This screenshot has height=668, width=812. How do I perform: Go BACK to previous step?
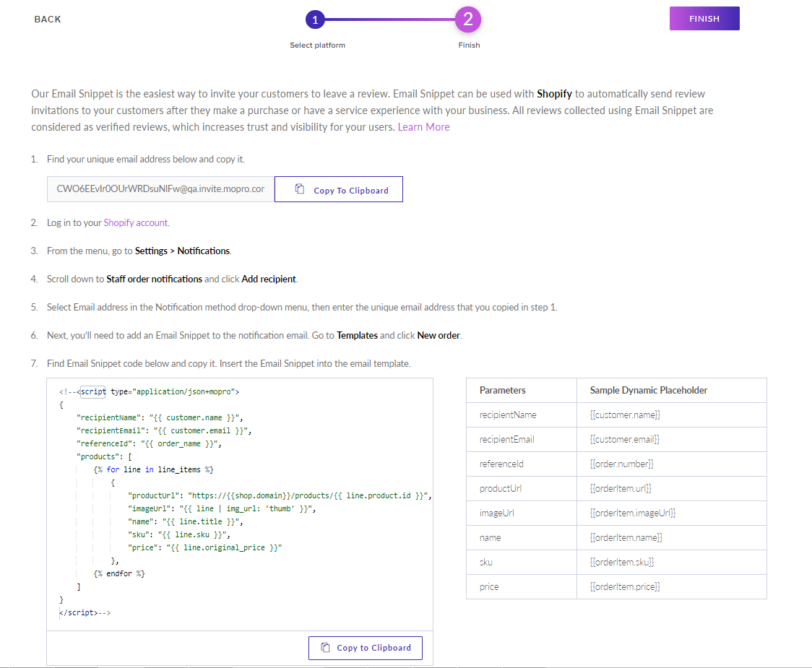point(48,19)
